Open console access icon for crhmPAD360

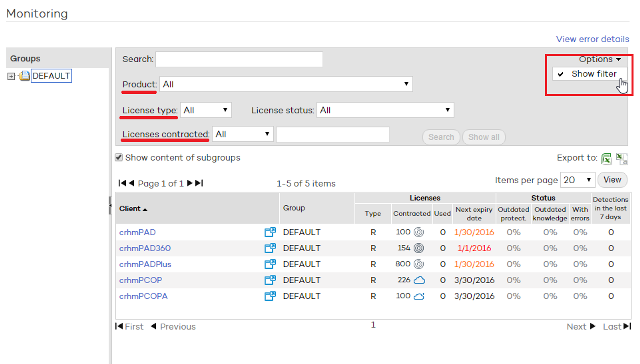[270, 248]
